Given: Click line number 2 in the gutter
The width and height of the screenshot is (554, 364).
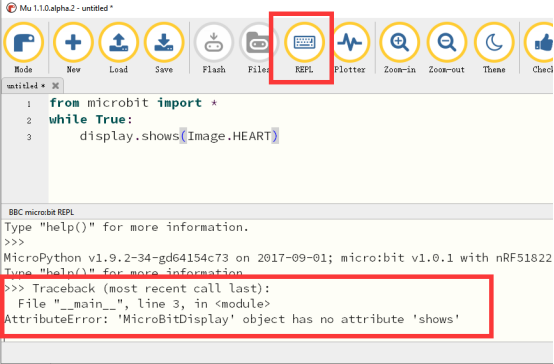Looking at the screenshot, I should pos(29,121).
